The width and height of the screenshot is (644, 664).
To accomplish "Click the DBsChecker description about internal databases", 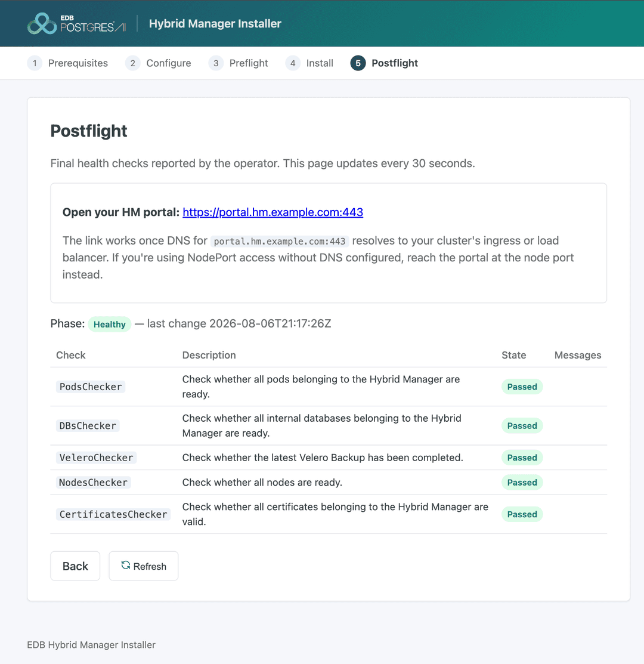I will (x=321, y=425).
